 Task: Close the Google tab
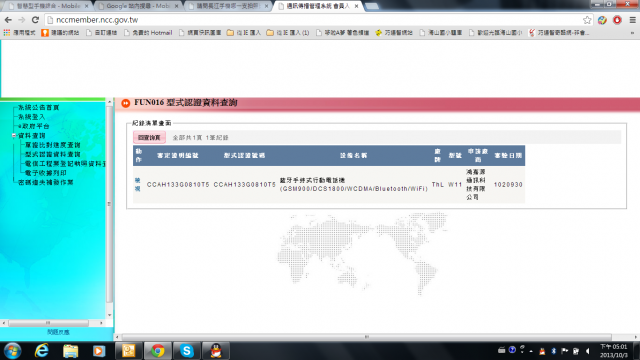(x=177, y=6)
